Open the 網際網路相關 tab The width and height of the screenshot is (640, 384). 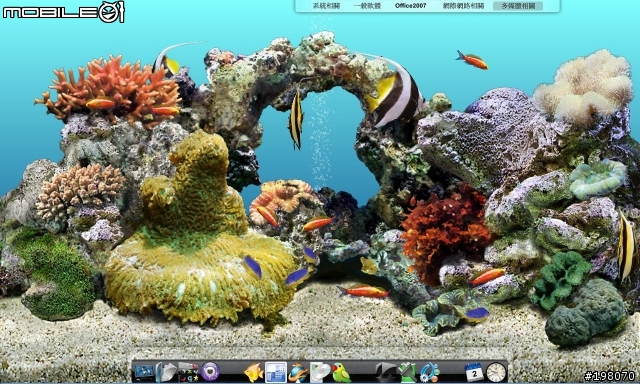(463, 6)
